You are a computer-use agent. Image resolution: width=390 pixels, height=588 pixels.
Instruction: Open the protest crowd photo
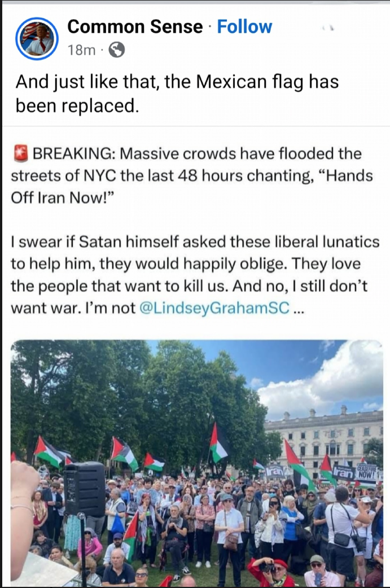(x=196, y=463)
